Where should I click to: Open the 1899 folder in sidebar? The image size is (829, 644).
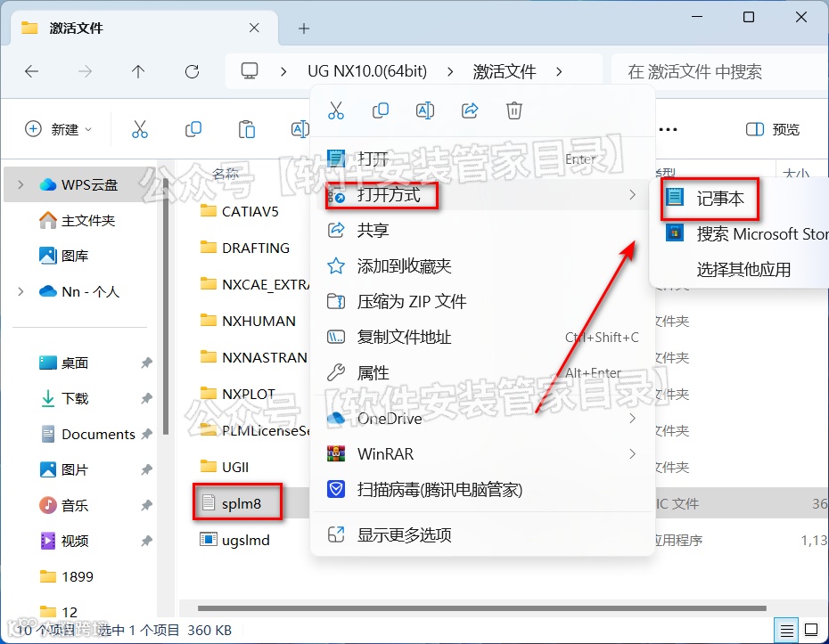[67, 576]
